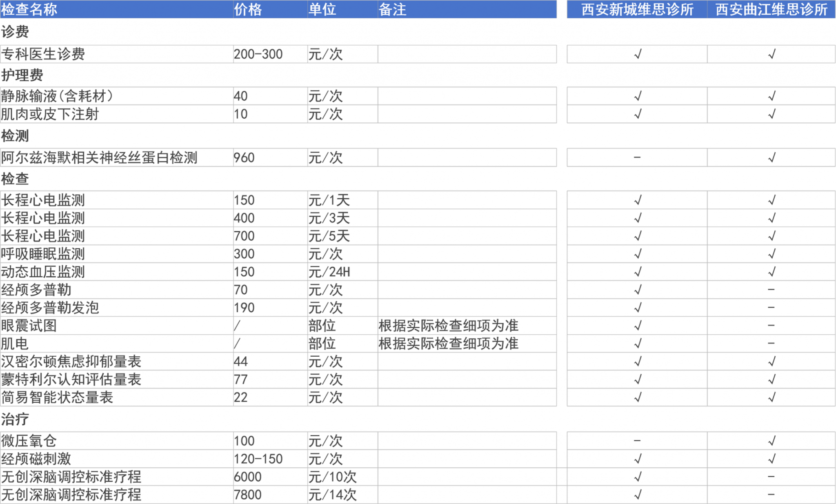Click 曲江 dash in 肌电 row
The width and height of the screenshot is (836, 504).
coord(771,343)
